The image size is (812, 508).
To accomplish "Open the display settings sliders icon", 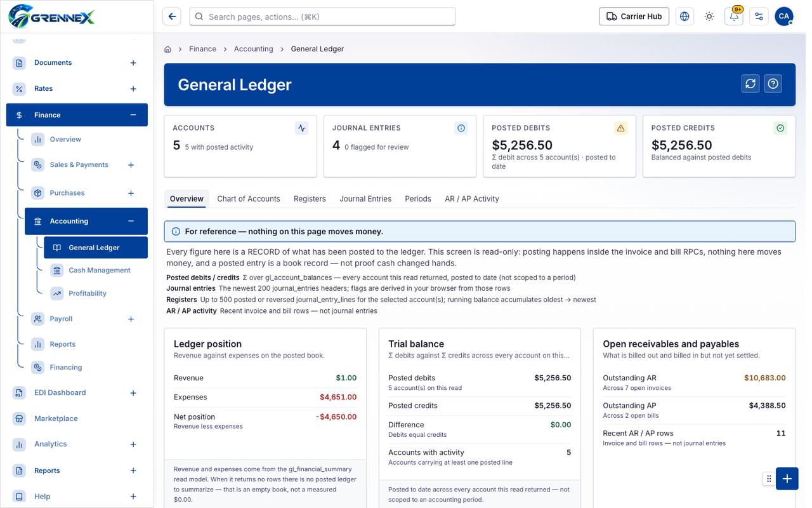I will 759,17.
